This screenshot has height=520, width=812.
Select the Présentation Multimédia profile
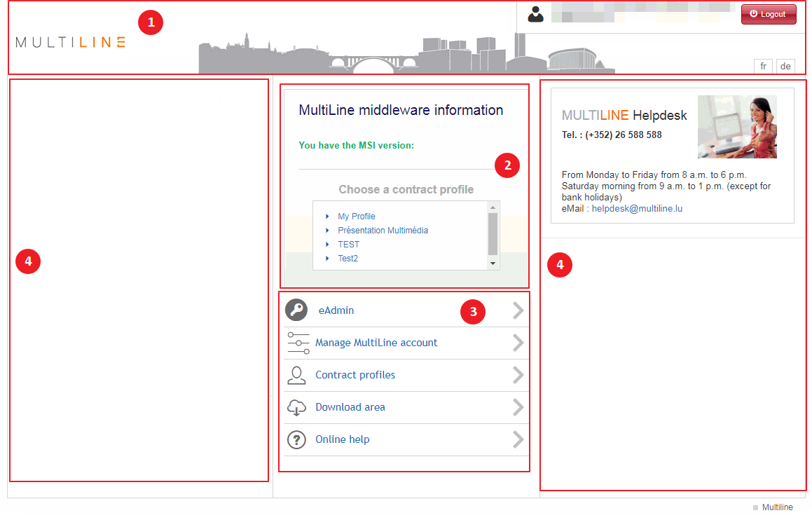pos(383,231)
